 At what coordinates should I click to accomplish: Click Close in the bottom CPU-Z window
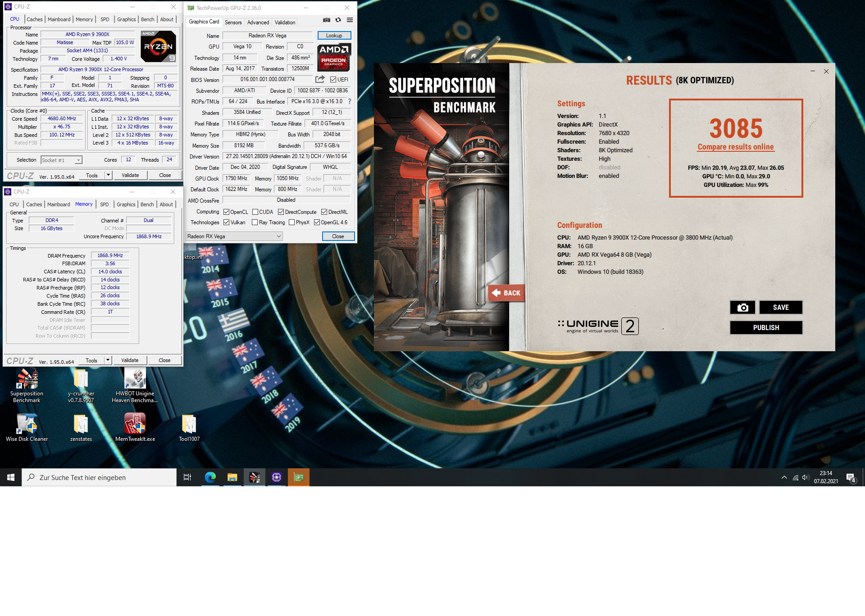(x=164, y=360)
